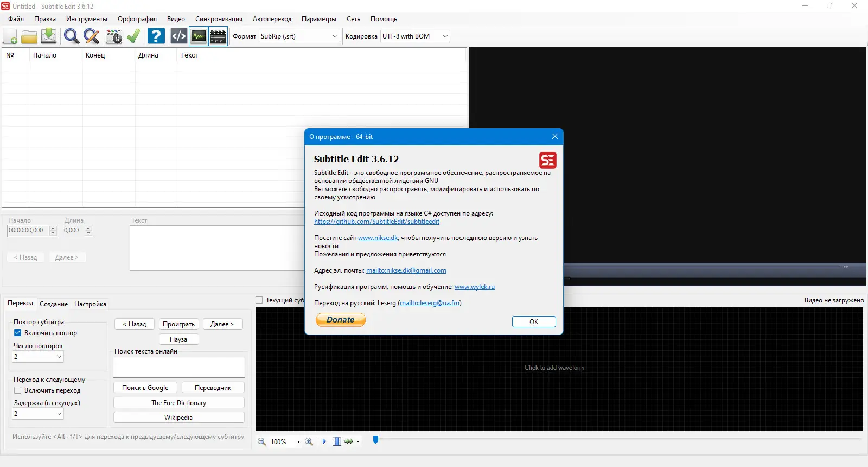This screenshot has height=467, width=868.
Task: Click the waveform position slider handle
Action: click(x=375, y=439)
